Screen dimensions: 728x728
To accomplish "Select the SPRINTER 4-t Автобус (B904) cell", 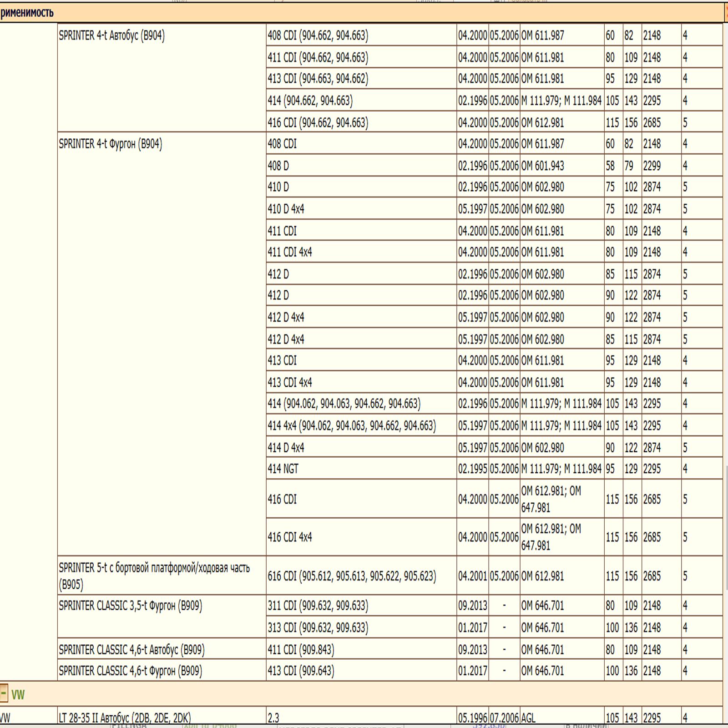I will click(112, 35).
